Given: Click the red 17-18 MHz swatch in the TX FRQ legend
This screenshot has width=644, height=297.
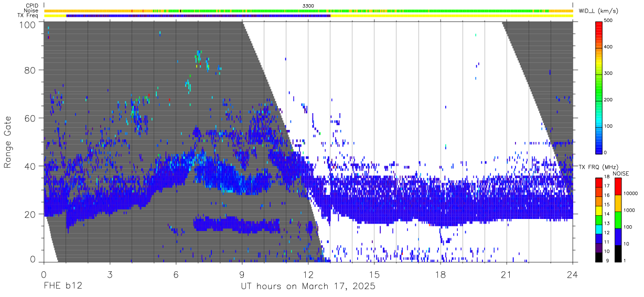Looking at the screenshot, I should [x=598, y=183].
